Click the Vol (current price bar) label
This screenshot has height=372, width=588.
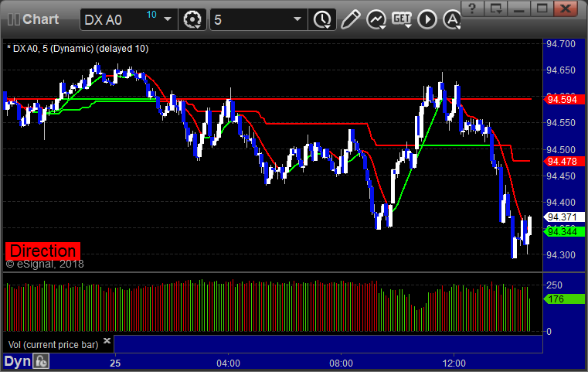tap(53, 345)
